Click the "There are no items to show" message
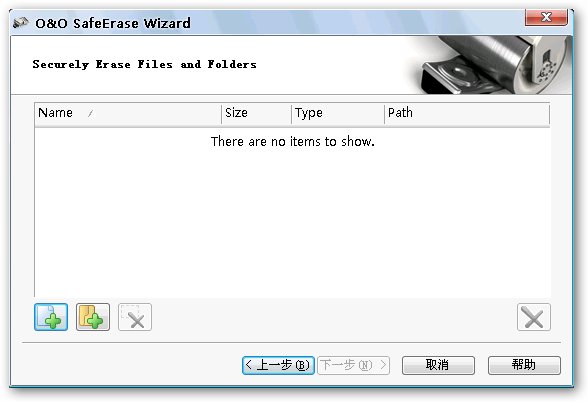 292,141
